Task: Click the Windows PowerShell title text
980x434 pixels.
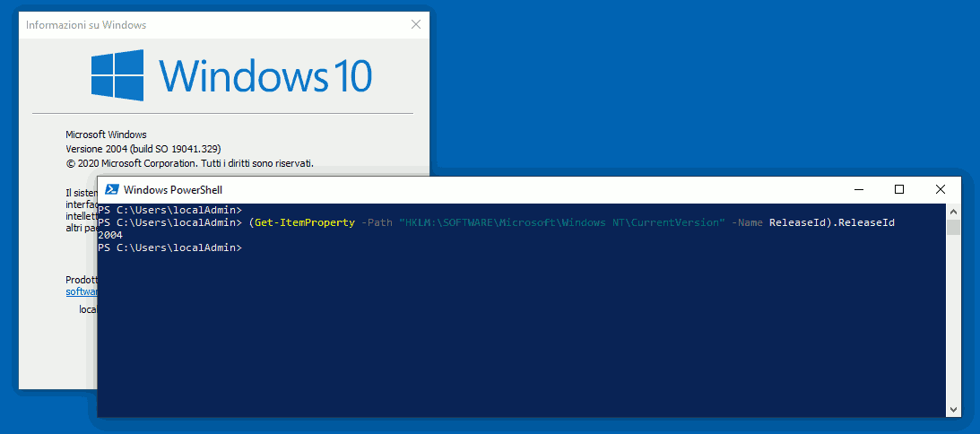Action: click(x=172, y=189)
